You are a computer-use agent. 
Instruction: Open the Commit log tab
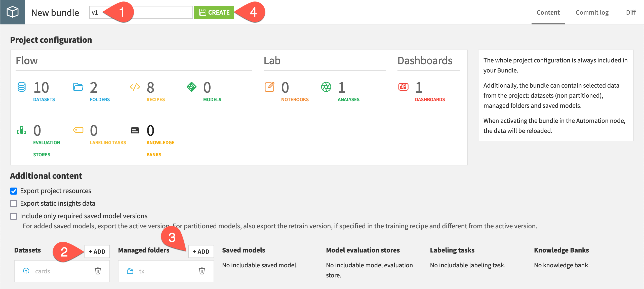pyautogui.click(x=592, y=12)
